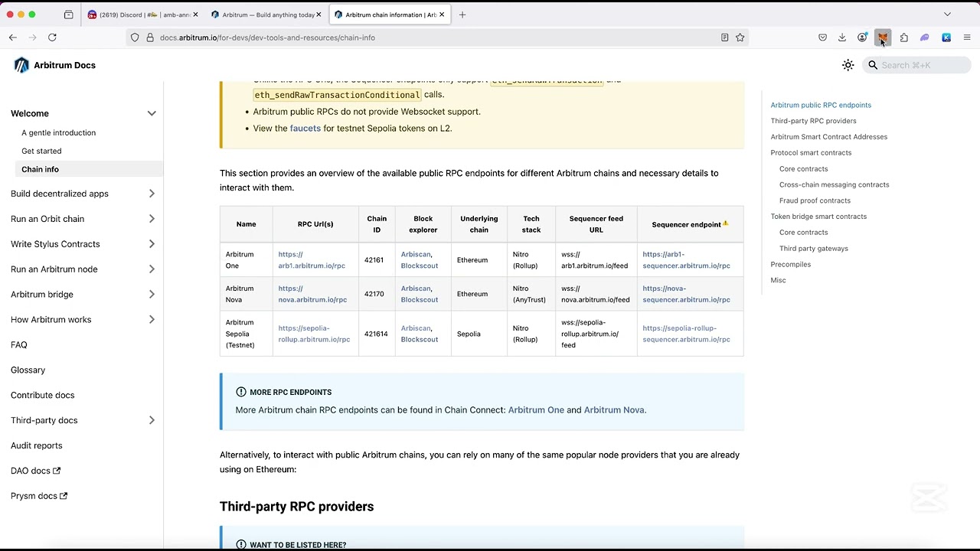The height and width of the screenshot is (551, 980).
Task: Expand Arbitrum bridge section
Action: [152, 295]
